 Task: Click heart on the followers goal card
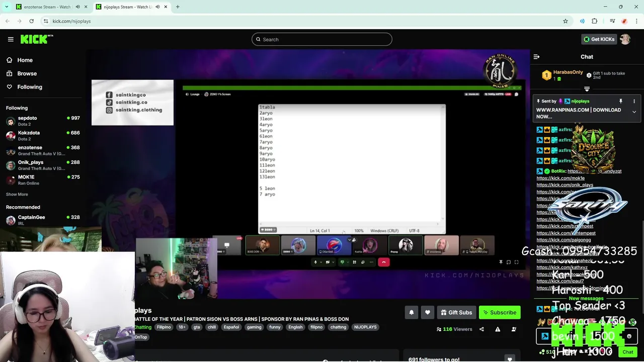click(x=510, y=359)
